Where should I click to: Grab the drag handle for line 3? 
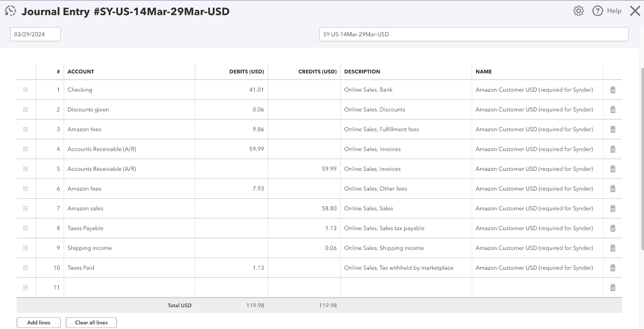point(26,129)
